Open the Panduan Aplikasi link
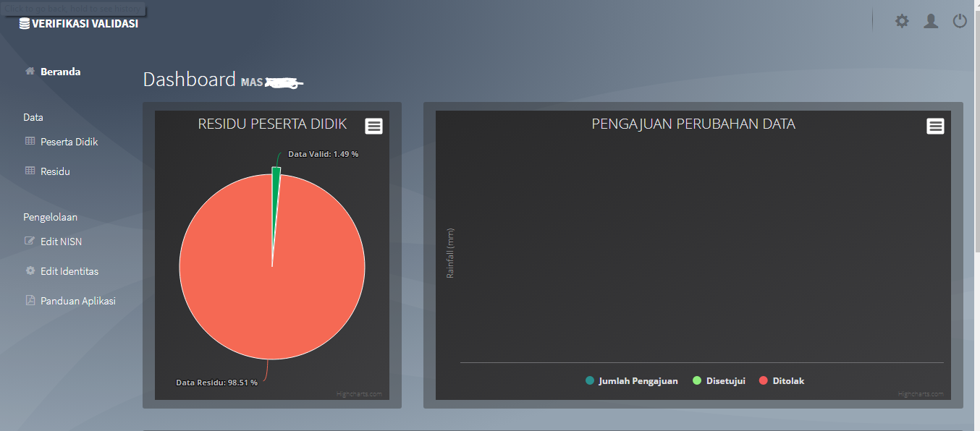The image size is (980, 431). coord(77,300)
